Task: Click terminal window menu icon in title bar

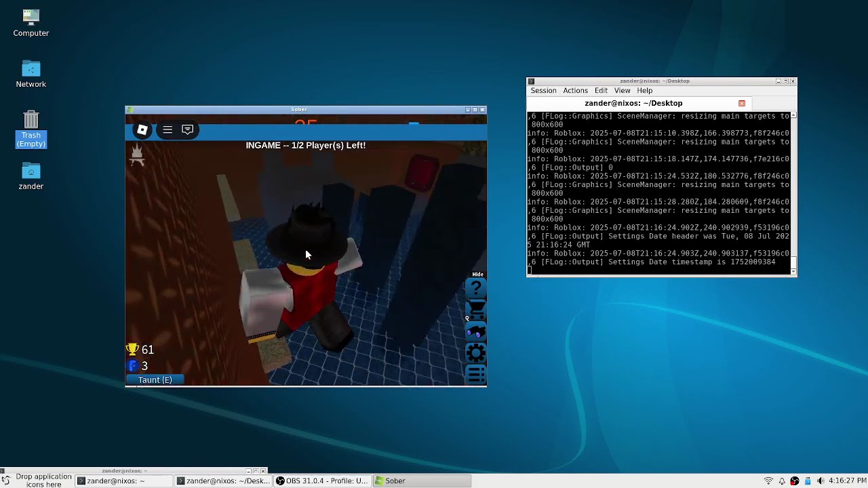Action: tap(532, 81)
